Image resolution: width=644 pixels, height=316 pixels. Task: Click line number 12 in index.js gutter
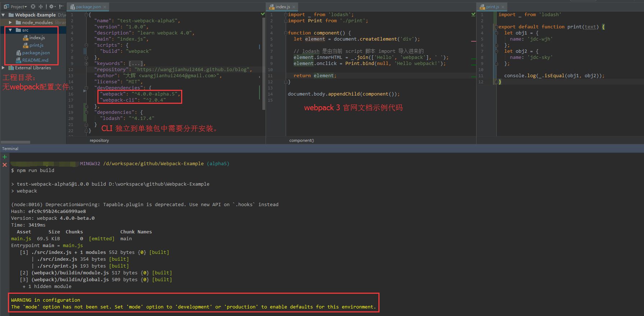(271, 82)
